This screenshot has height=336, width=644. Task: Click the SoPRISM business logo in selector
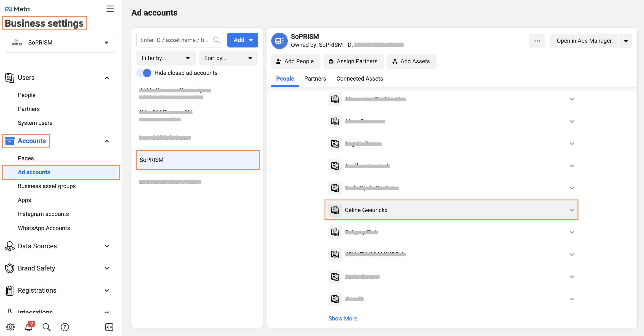[x=16, y=42]
